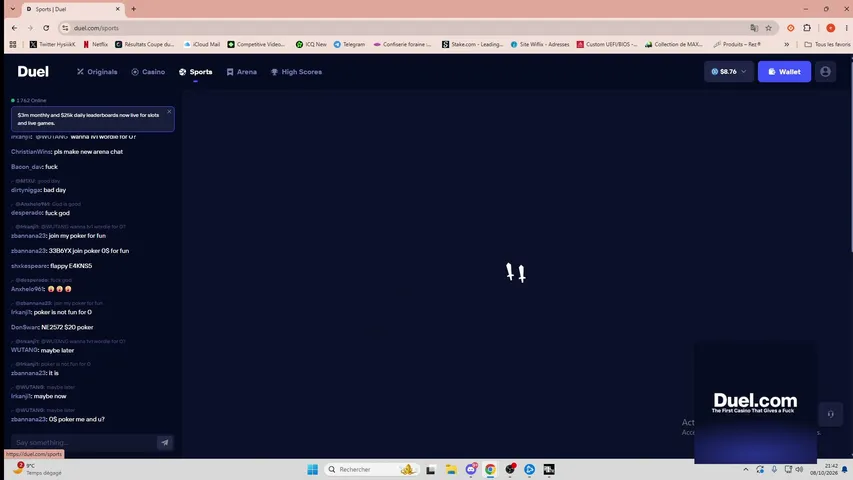
Task: Open the notification bell in system tray
Action: (x=845, y=469)
